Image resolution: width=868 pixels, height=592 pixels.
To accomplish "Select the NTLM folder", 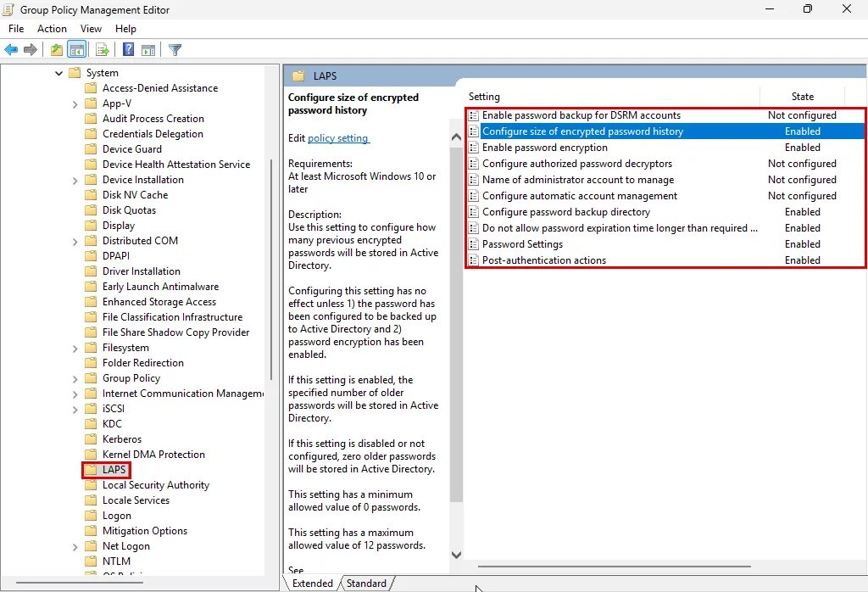I will pyautogui.click(x=116, y=561).
